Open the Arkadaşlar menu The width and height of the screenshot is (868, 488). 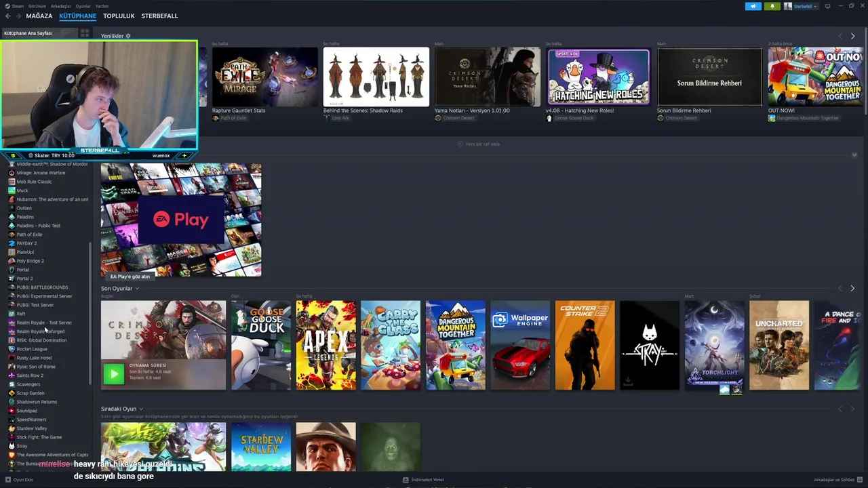tap(61, 6)
